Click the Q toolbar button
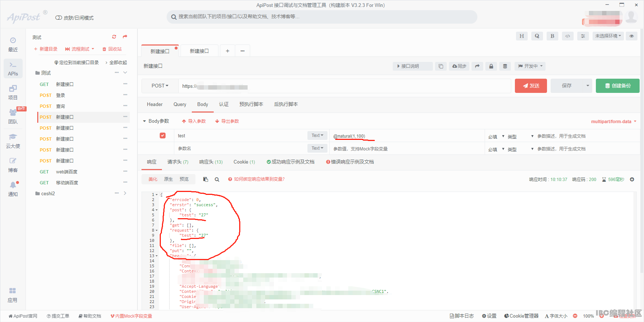The image size is (644, 322). [537, 36]
